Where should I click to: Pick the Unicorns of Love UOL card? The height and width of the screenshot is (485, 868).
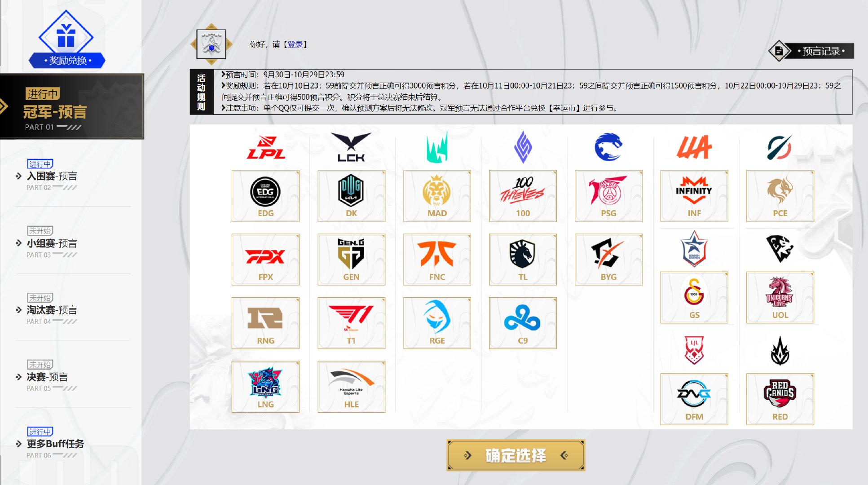[x=780, y=297]
